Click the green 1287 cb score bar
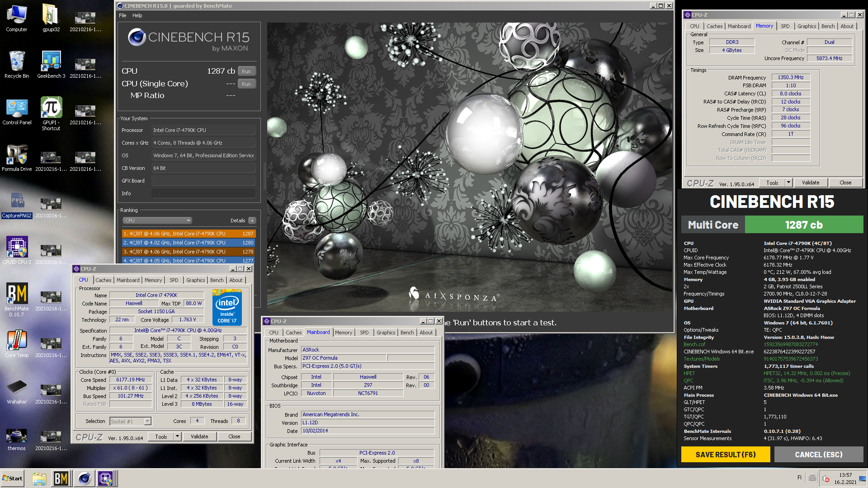Image resolution: width=868 pixels, height=488 pixels. (x=804, y=225)
